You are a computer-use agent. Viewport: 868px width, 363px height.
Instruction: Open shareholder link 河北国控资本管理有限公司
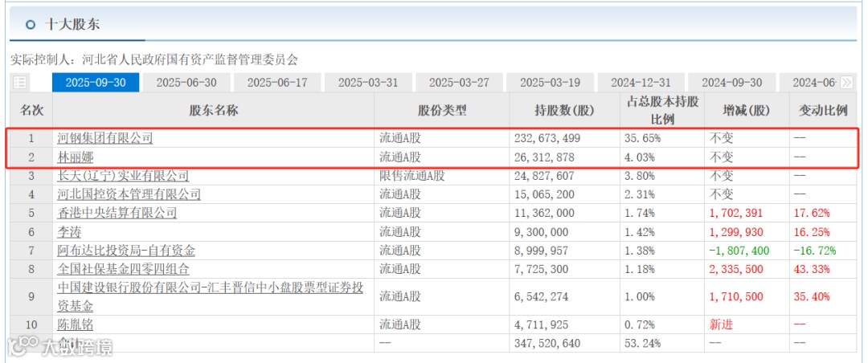click(129, 194)
